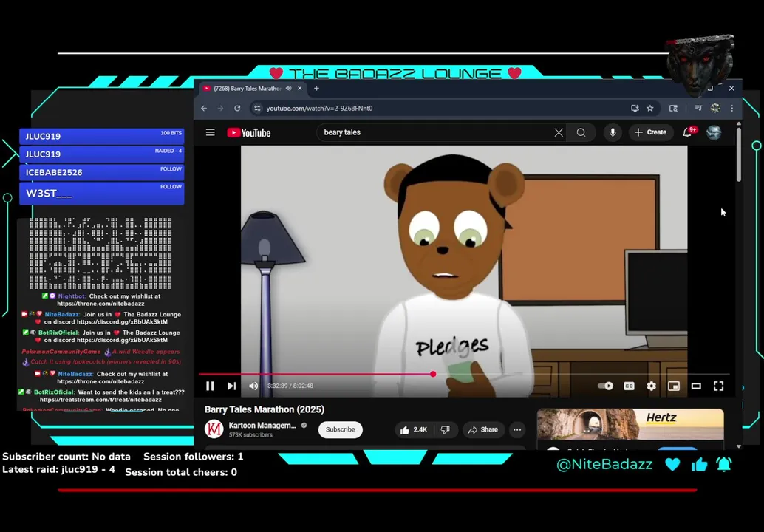
Task: Open YouTube account avatar menu
Action: [714, 132]
